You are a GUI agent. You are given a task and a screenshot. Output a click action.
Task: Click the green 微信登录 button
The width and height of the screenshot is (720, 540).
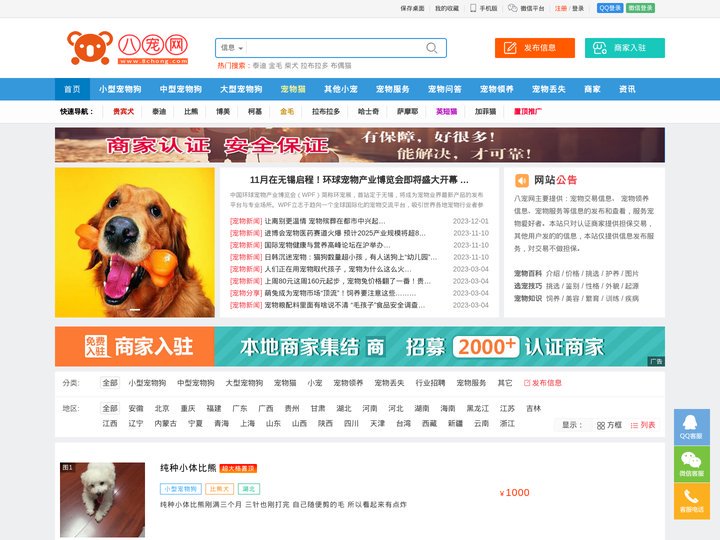coord(641,8)
